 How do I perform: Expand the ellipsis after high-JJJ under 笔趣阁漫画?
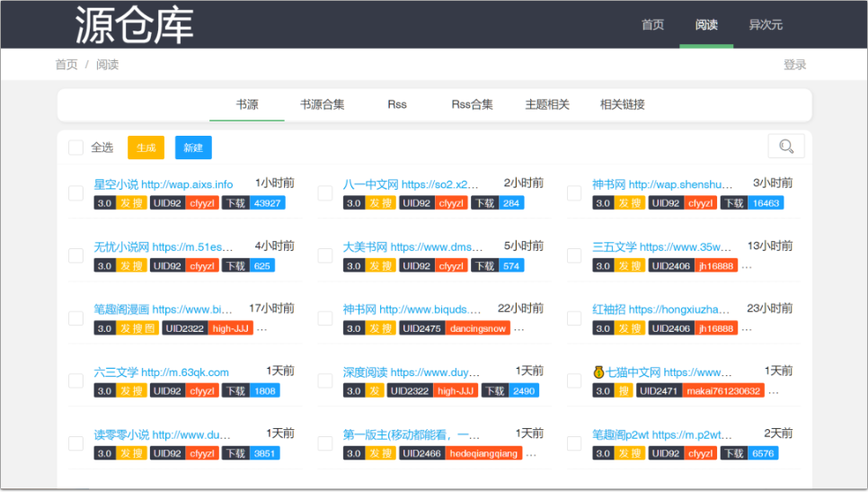click(x=262, y=329)
